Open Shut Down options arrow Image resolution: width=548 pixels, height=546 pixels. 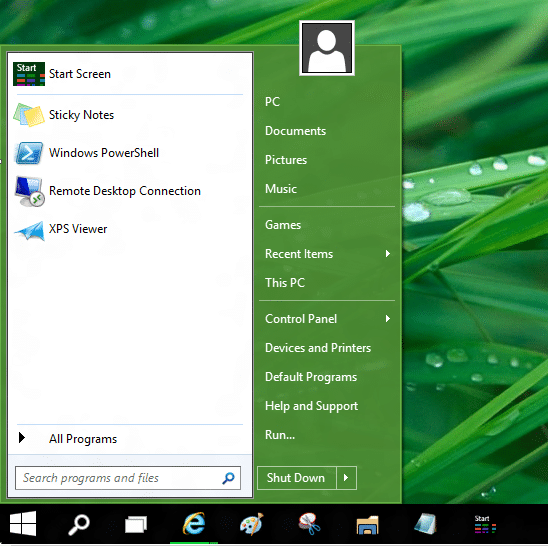coord(346,478)
